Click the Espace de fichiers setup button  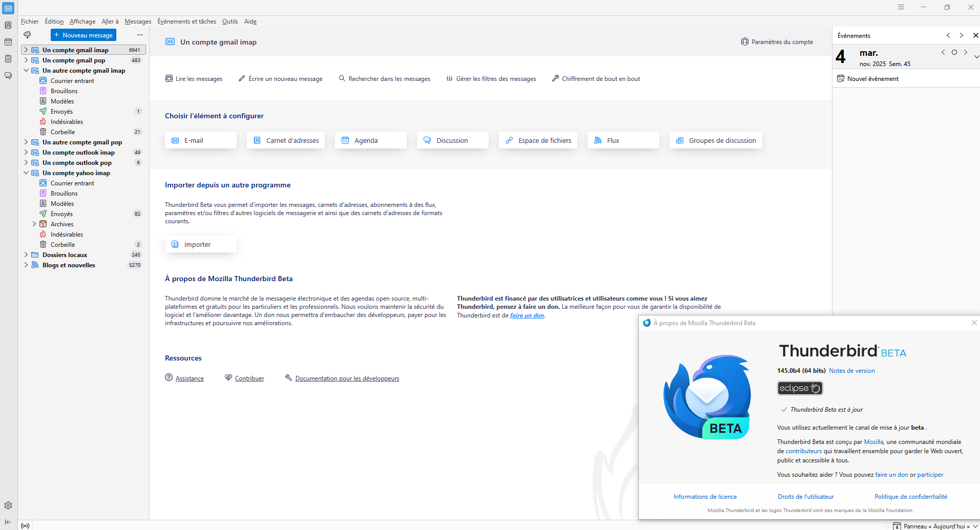[x=538, y=140]
